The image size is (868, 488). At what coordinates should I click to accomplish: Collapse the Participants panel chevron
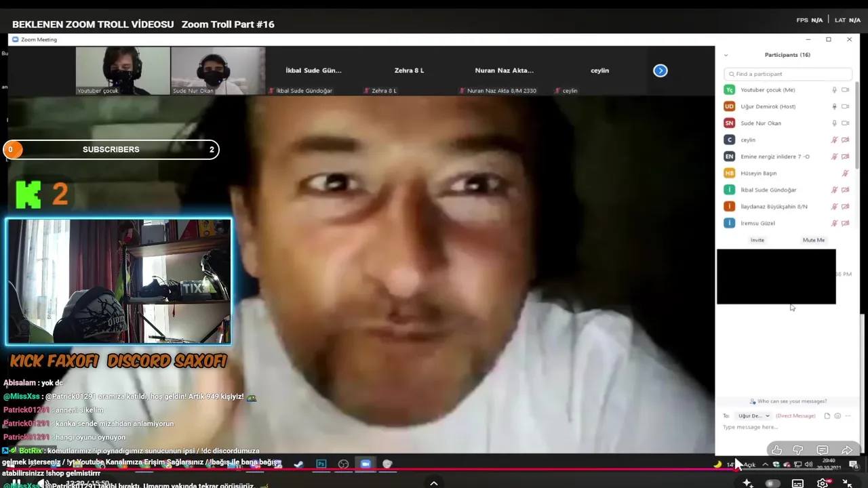[x=726, y=55]
